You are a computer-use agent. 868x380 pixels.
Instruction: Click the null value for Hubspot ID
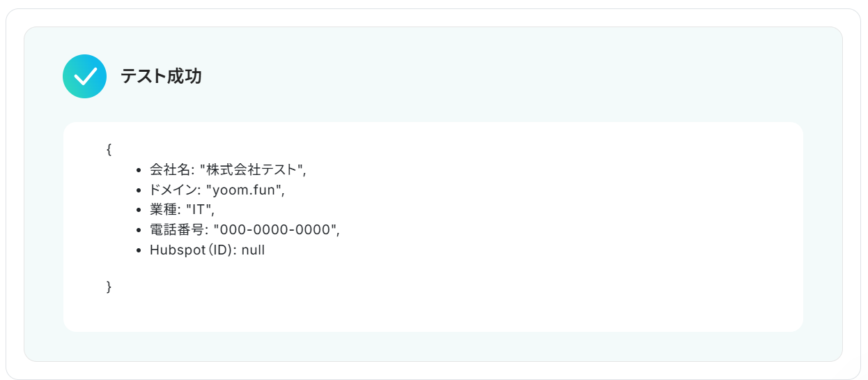[x=253, y=250]
